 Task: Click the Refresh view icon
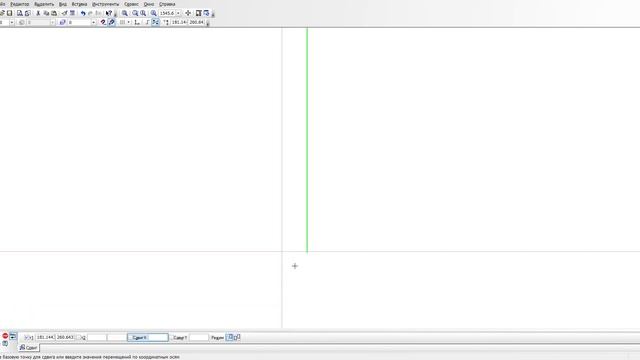pos(206,13)
